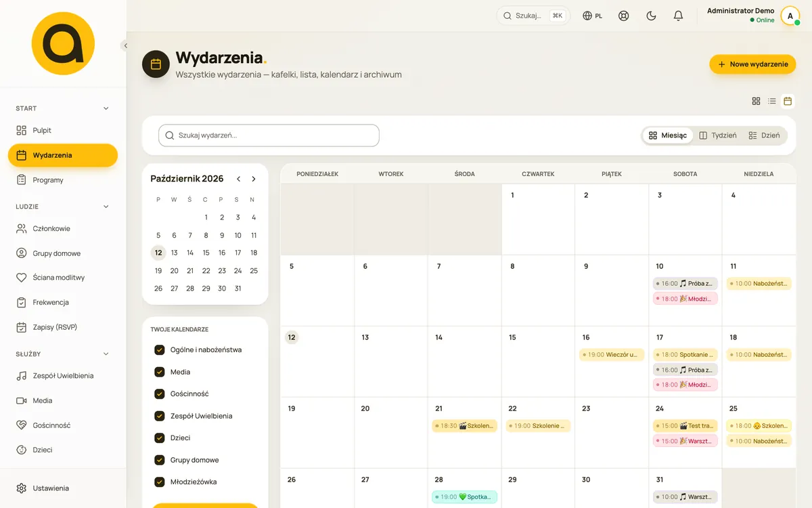
Task: Uncheck Ogólne i nabożeństwa calendar
Action: pyautogui.click(x=160, y=350)
